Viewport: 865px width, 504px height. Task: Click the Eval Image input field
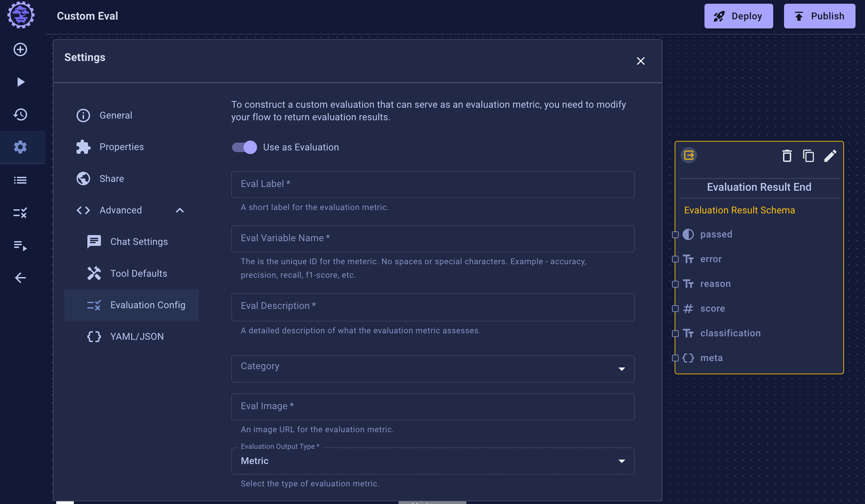click(x=433, y=407)
